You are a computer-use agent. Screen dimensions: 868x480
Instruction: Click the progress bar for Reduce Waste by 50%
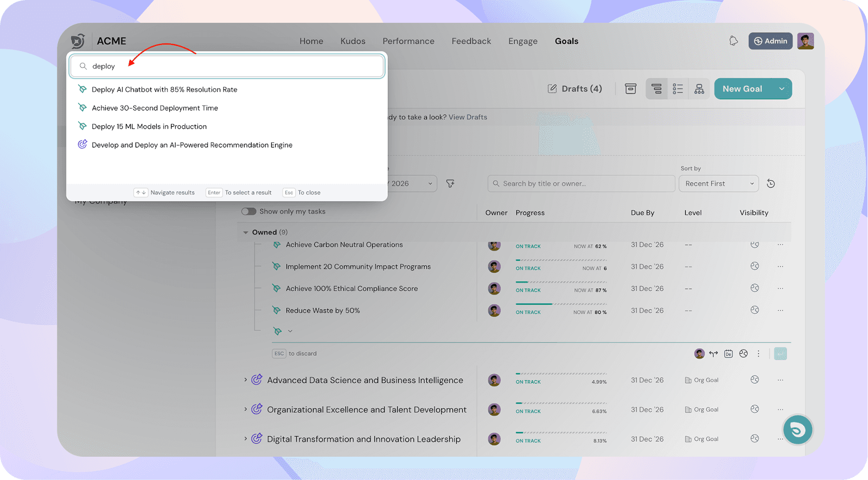coord(561,304)
